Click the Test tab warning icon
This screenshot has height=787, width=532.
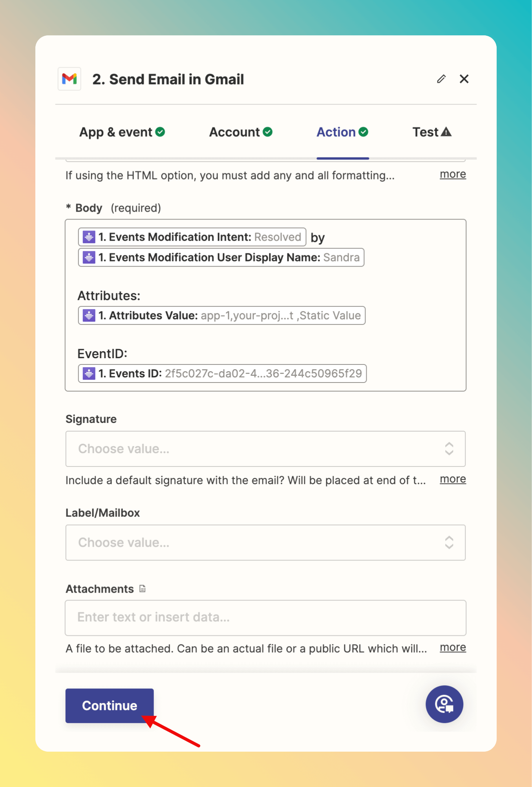pos(446,132)
